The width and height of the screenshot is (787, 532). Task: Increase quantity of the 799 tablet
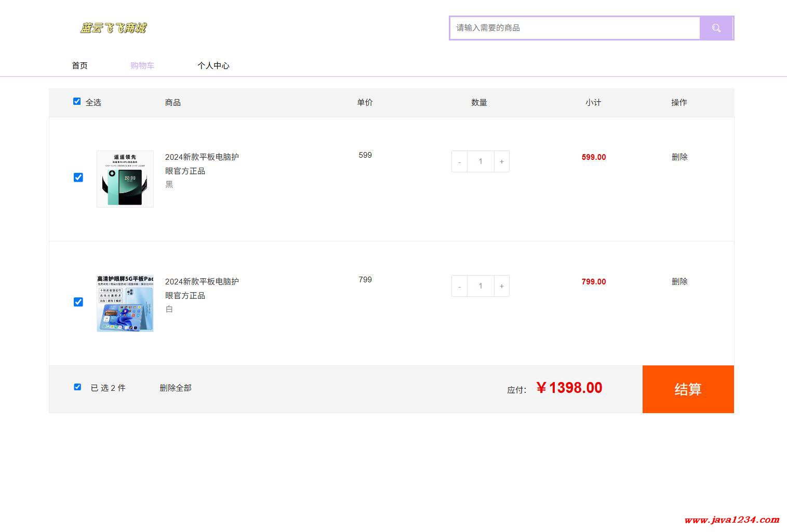click(501, 286)
